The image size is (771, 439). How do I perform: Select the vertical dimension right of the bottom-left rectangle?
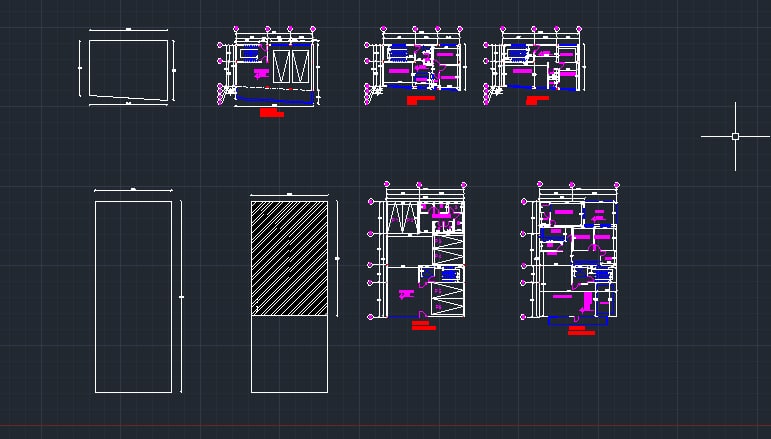181,297
